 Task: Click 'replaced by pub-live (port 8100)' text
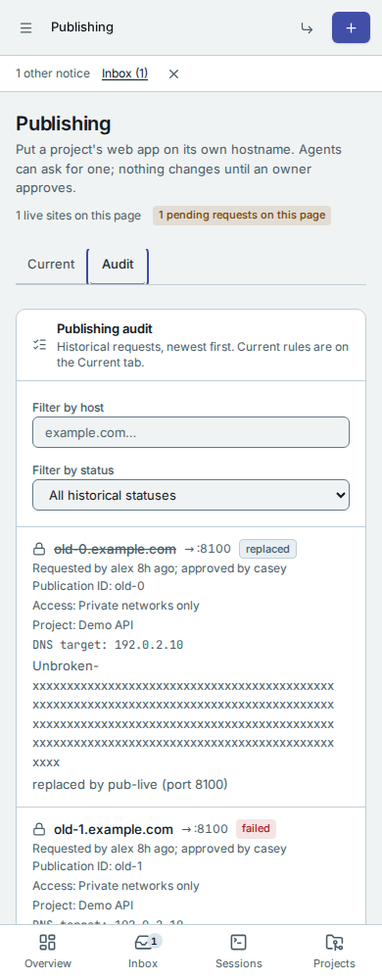pyautogui.click(x=130, y=784)
